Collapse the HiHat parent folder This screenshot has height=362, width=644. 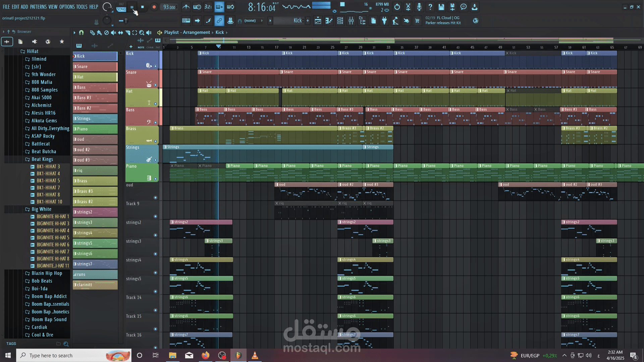click(x=30, y=51)
